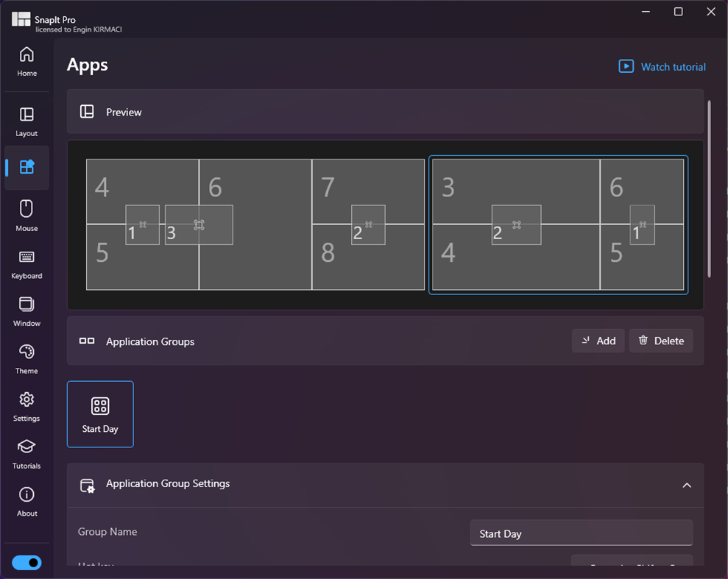This screenshot has width=728, height=579.
Task: Click the Preview panel header icon
Action: (88, 111)
